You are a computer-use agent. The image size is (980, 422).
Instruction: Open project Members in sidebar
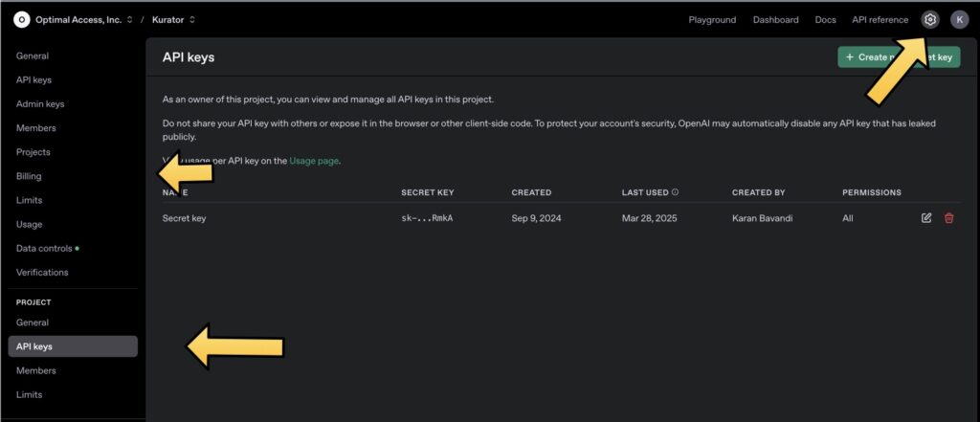pyautogui.click(x=36, y=370)
